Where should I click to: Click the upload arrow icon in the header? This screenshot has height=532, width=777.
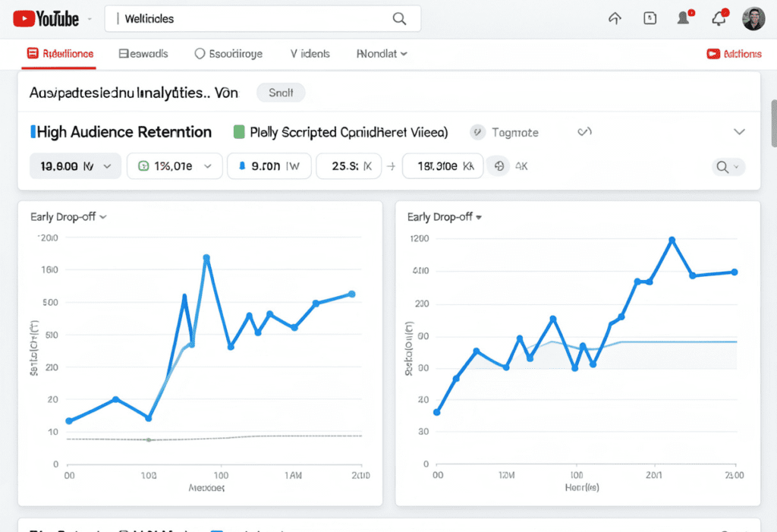[x=615, y=19]
